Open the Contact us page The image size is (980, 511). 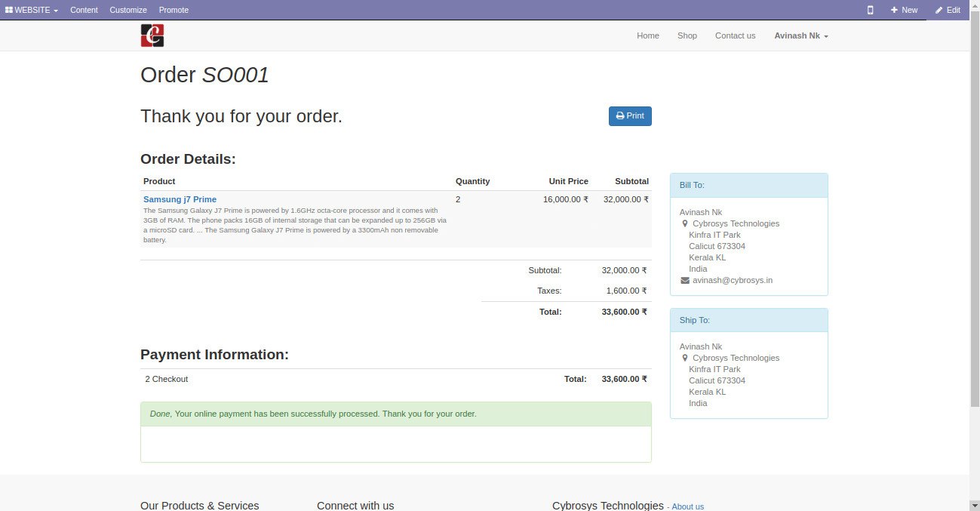pyautogui.click(x=735, y=35)
